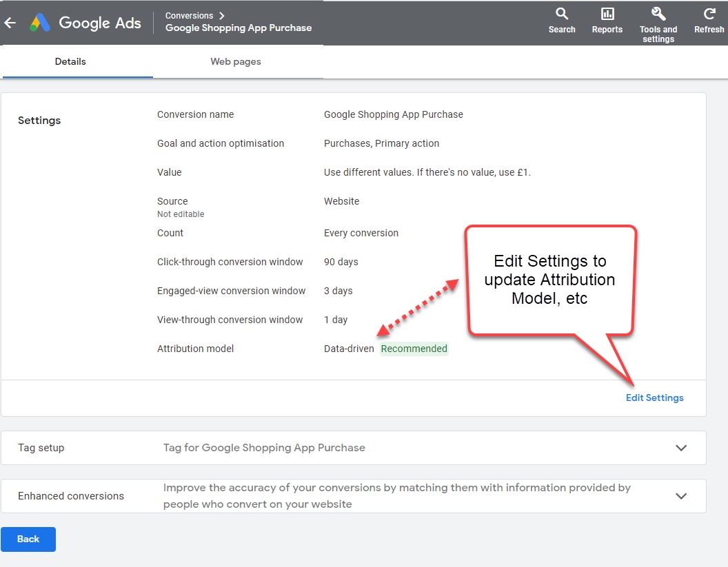Click the Google Shopping App Purchase breadcrumb title
The height and width of the screenshot is (567, 728).
[239, 28]
